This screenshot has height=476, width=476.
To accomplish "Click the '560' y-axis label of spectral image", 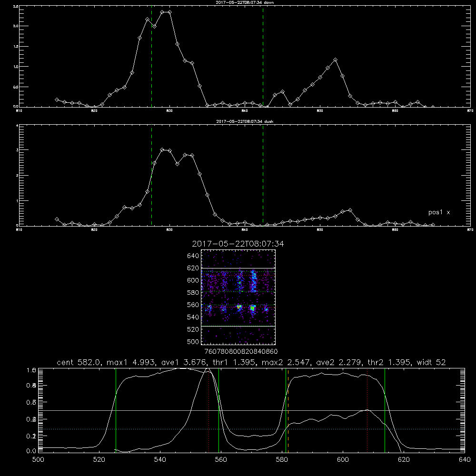I will click(x=193, y=305).
